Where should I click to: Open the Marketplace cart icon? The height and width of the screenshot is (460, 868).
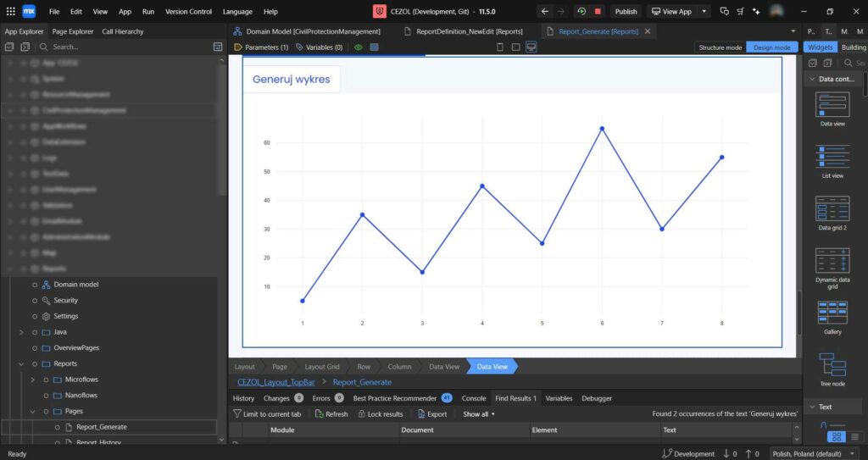[741, 12]
